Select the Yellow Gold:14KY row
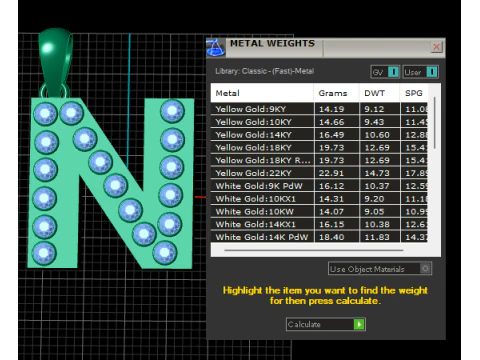 (x=319, y=135)
